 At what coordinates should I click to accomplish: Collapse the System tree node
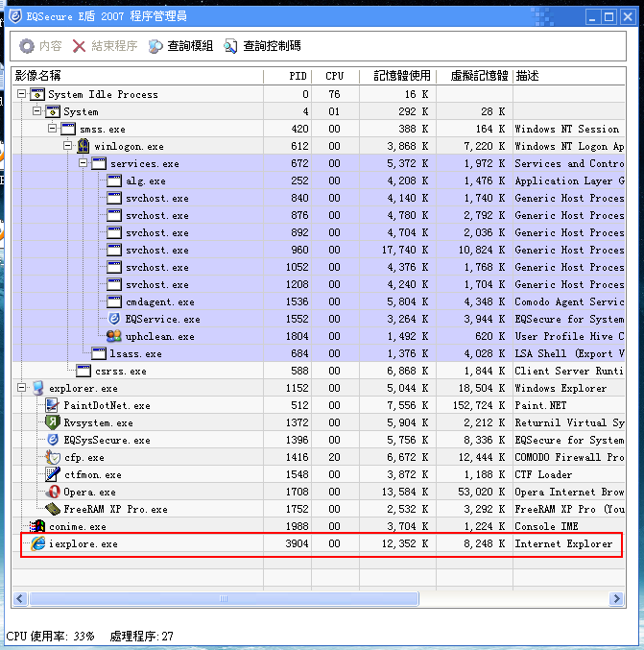36,111
